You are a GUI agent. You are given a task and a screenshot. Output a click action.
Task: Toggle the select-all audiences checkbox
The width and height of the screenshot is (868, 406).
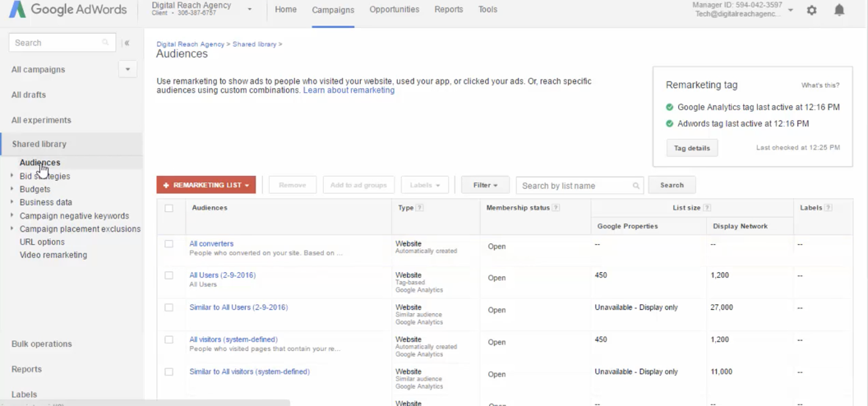click(169, 209)
